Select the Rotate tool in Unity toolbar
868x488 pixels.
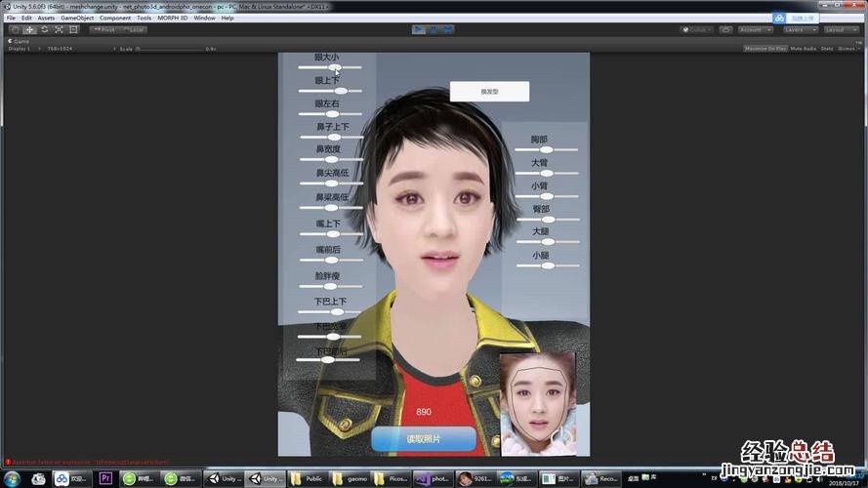pyautogui.click(x=44, y=29)
